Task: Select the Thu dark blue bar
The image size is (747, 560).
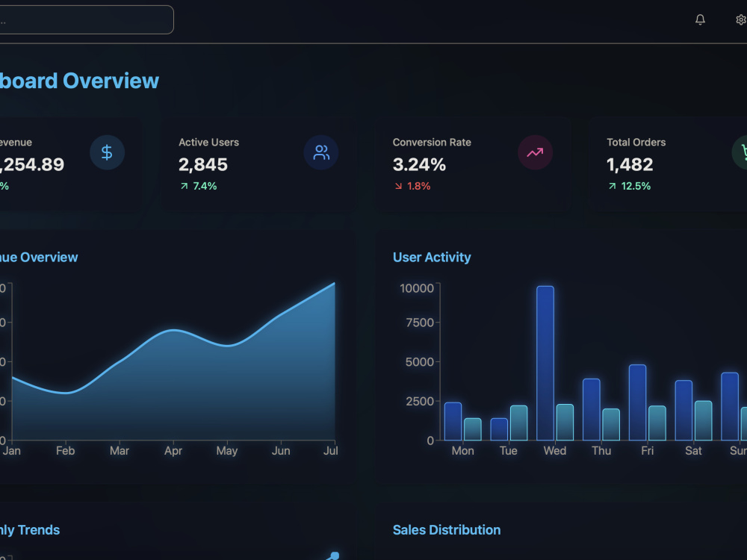Action: (591, 409)
